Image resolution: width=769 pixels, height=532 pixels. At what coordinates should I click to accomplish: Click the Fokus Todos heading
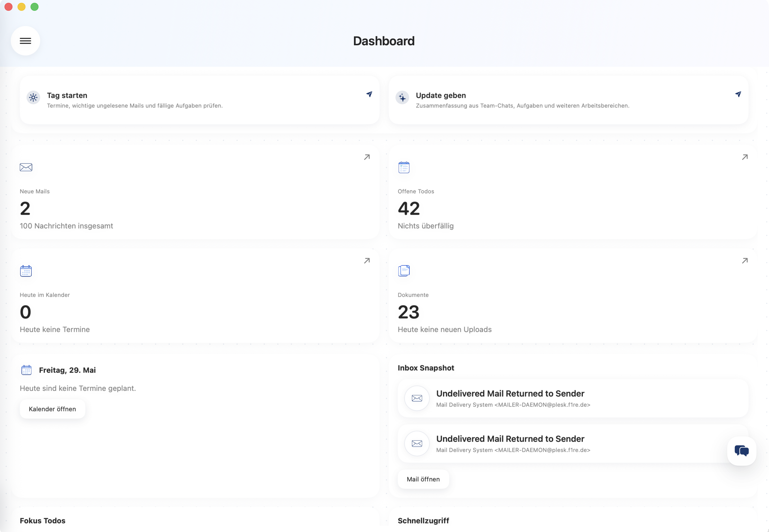pos(42,521)
